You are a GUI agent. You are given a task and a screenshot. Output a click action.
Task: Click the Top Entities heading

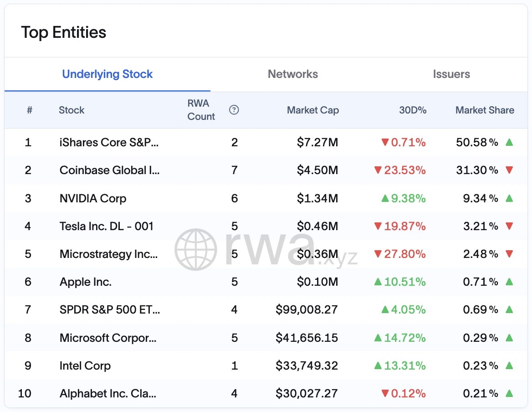click(x=63, y=32)
